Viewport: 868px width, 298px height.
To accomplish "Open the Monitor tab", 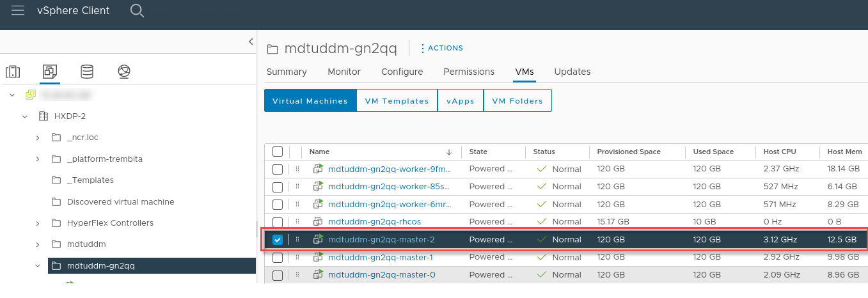I will [x=344, y=72].
